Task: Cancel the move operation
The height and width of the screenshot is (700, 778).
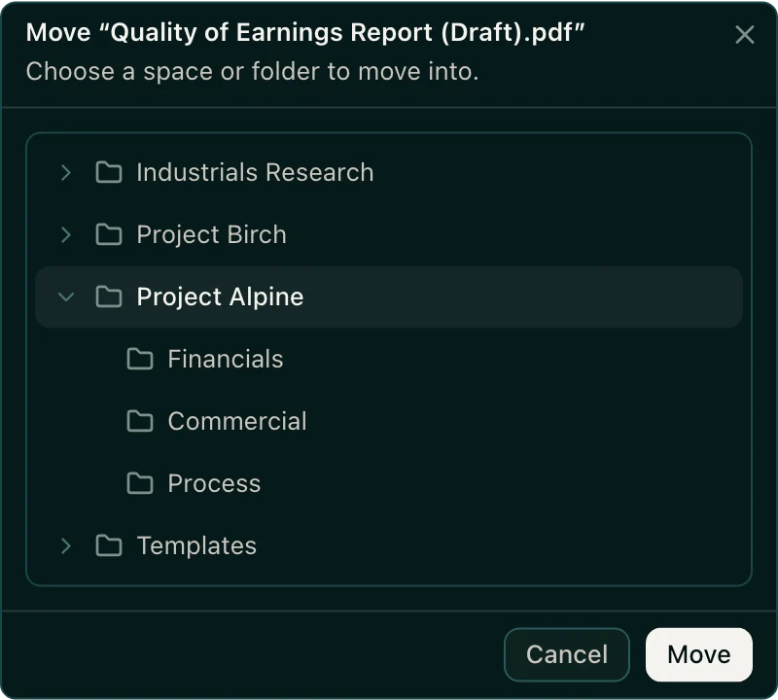Action: point(567,654)
